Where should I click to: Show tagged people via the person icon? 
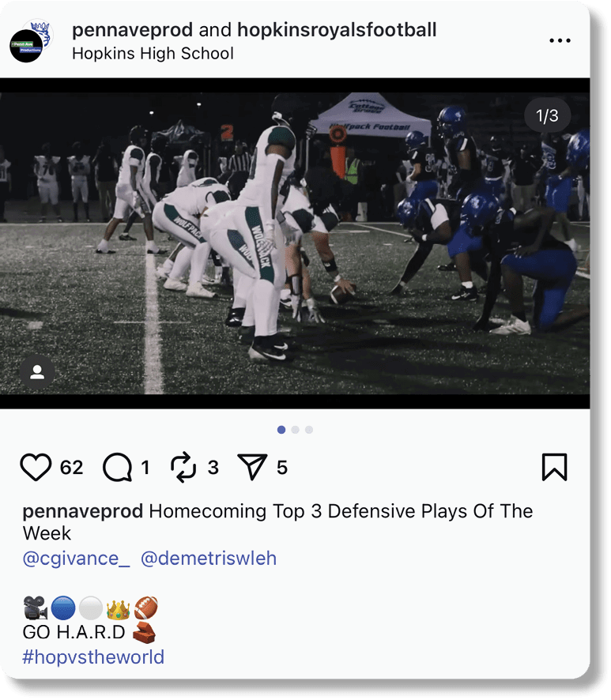tap(37, 372)
